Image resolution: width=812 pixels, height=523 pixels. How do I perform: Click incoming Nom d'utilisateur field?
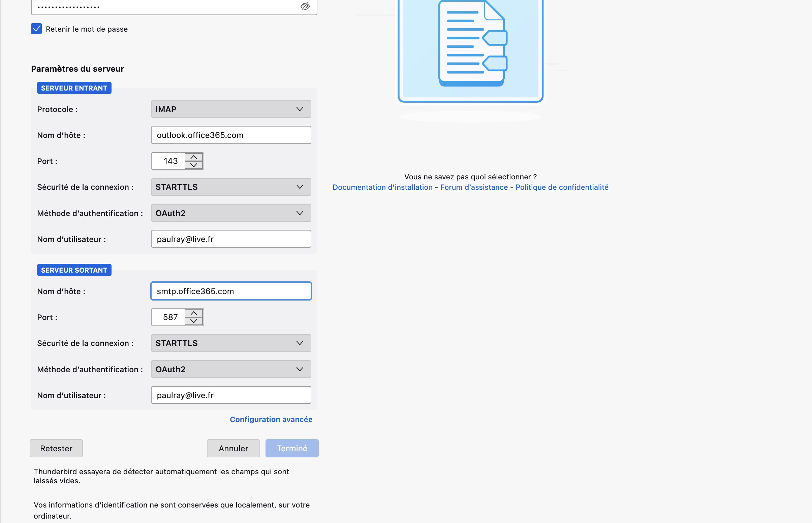click(231, 239)
